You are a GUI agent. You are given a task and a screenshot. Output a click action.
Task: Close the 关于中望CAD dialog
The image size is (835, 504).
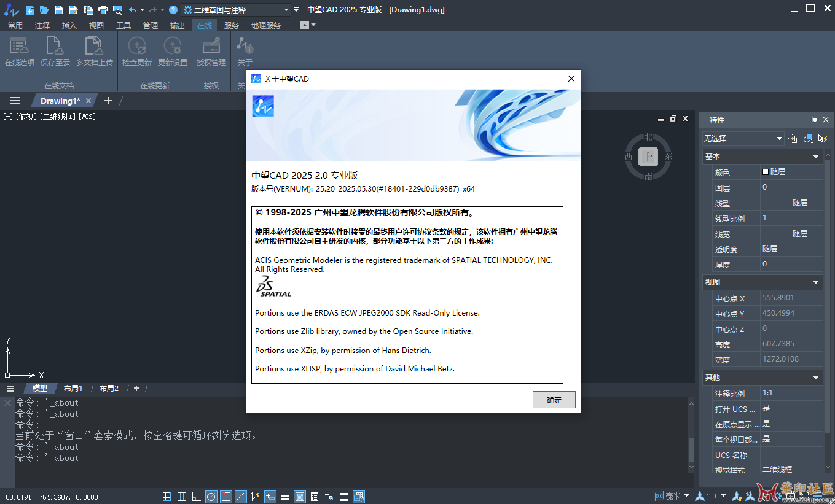(571, 79)
